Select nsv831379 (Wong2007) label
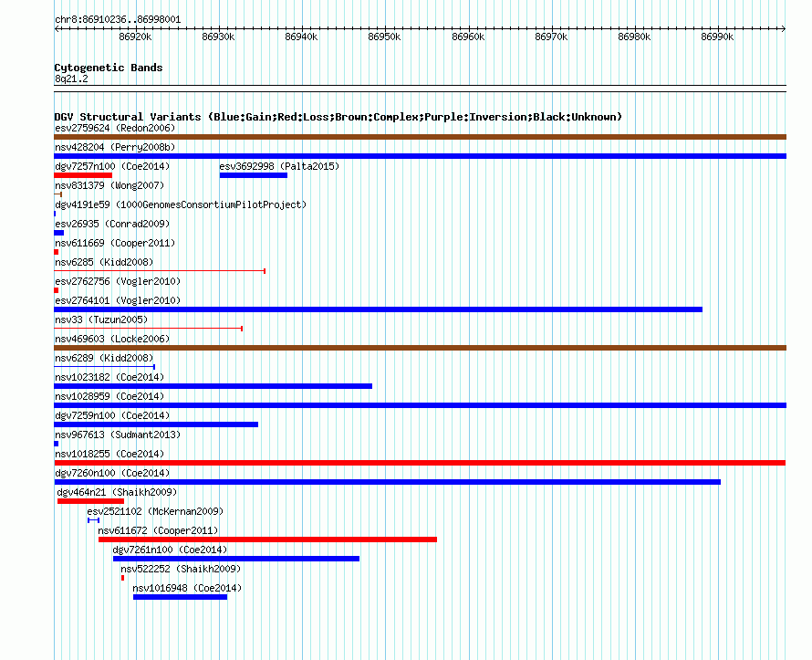The width and height of the screenshot is (812, 660). tap(109, 185)
